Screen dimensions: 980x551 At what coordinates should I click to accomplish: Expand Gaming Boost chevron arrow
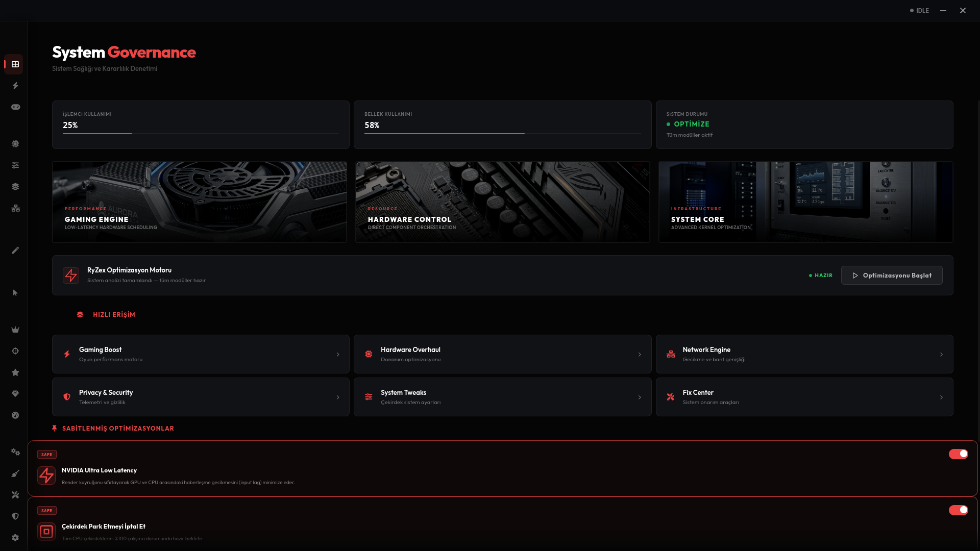[x=338, y=355]
